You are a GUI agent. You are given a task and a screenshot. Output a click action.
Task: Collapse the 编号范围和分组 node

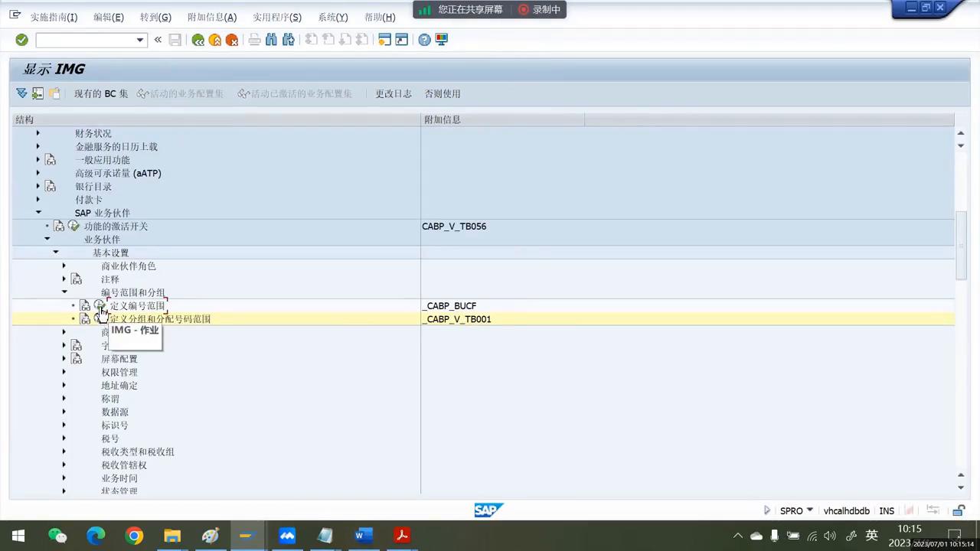point(64,292)
